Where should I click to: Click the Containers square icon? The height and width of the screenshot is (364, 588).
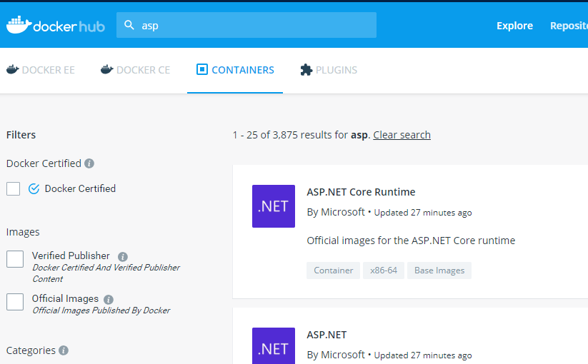pyautogui.click(x=201, y=69)
